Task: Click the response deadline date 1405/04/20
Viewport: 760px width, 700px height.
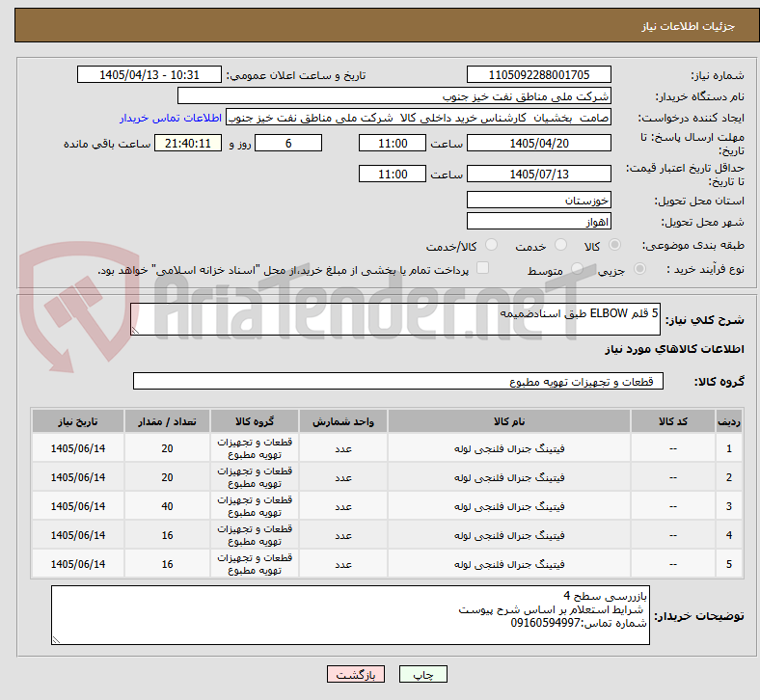Action: point(538,144)
